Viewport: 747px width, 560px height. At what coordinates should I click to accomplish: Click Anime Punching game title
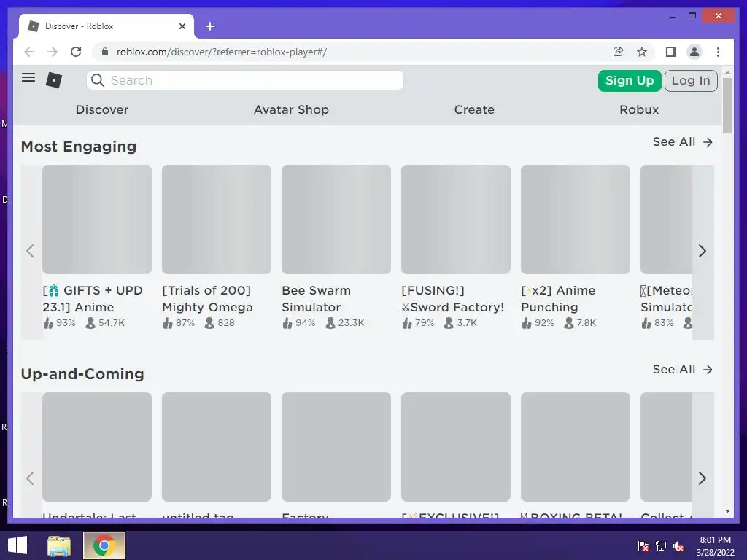coord(558,298)
